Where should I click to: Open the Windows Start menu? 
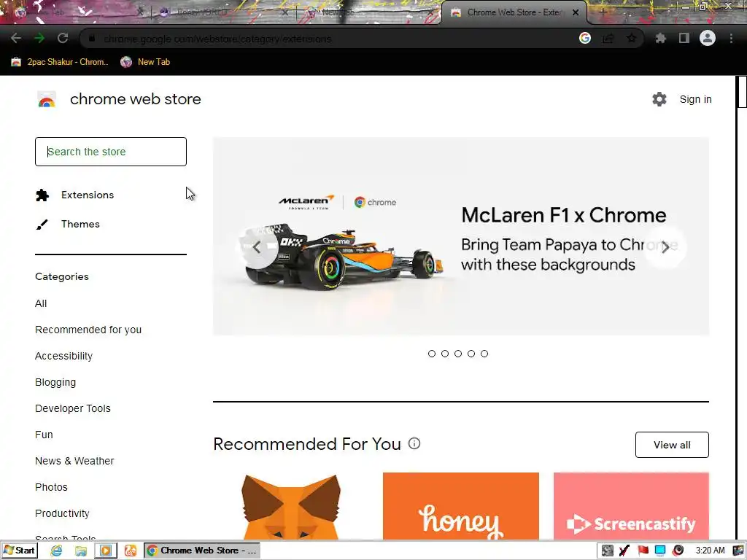(19, 551)
